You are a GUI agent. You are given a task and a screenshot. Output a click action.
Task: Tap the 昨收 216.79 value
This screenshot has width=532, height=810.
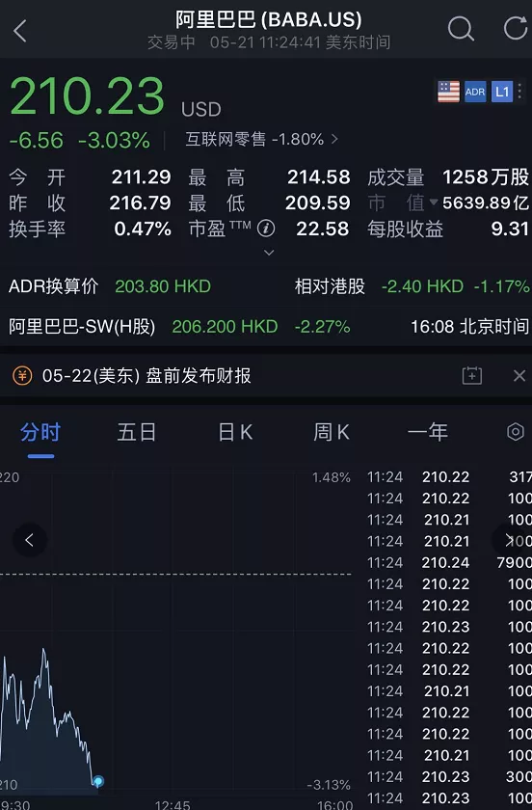point(140,202)
